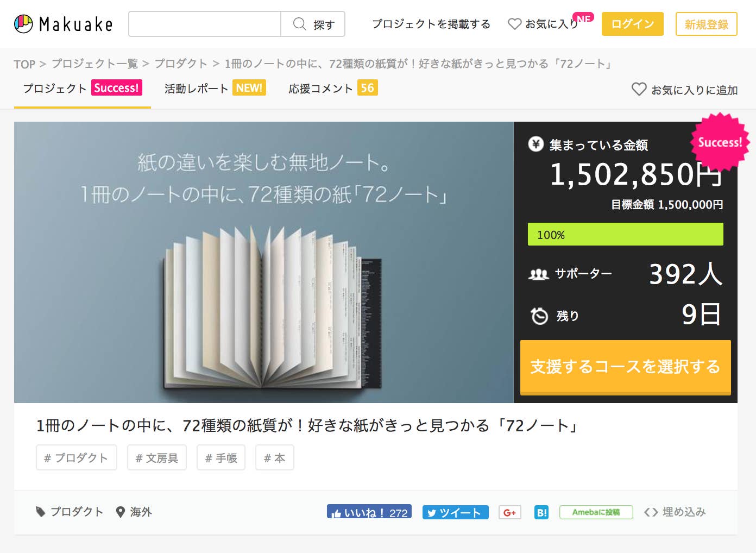Click the 9日 remaining days value
The height and width of the screenshot is (553, 756).
click(x=702, y=315)
